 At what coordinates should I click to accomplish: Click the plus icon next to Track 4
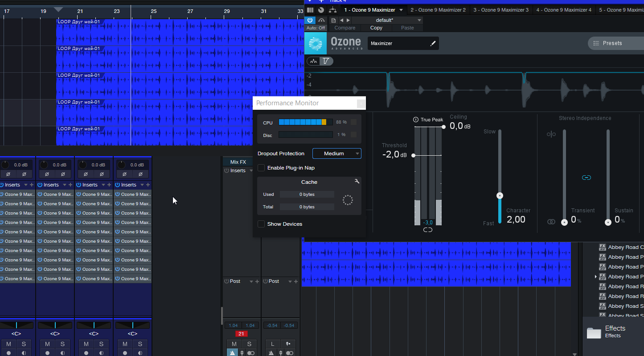(321, 1)
